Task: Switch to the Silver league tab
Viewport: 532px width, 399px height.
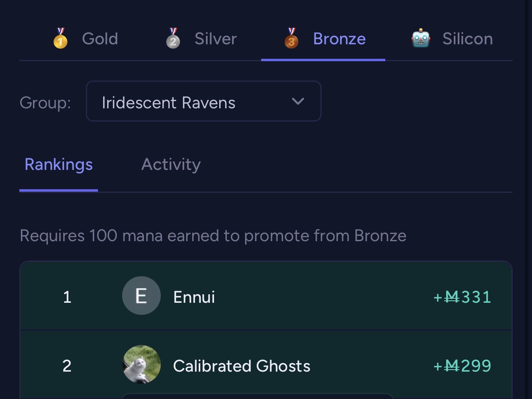Action: click(x=215, y=39)
